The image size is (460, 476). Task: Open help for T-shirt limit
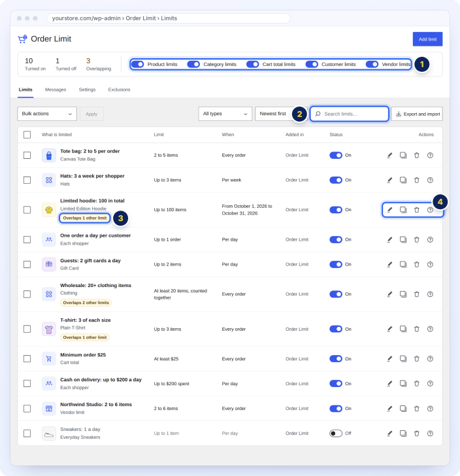click(430, 329)
